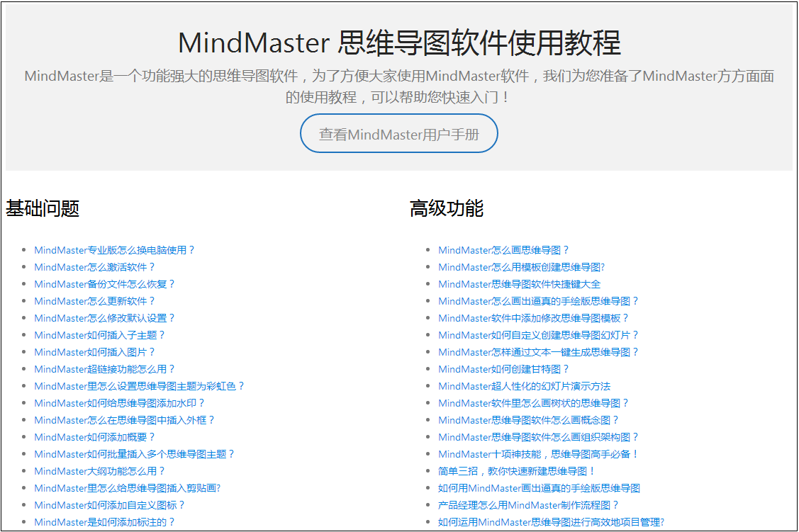Open link MindMaster怎么更新软件？
This screenshot has width=799, height=532.
pyautogui.click(x=95, y=301)
